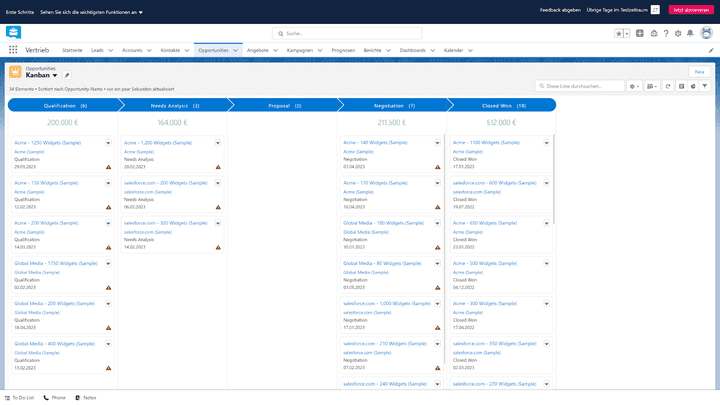The image size is (720, 405).
Task: Expand the Accounts tab dropdown arrow
Action: tap(149, 51)
